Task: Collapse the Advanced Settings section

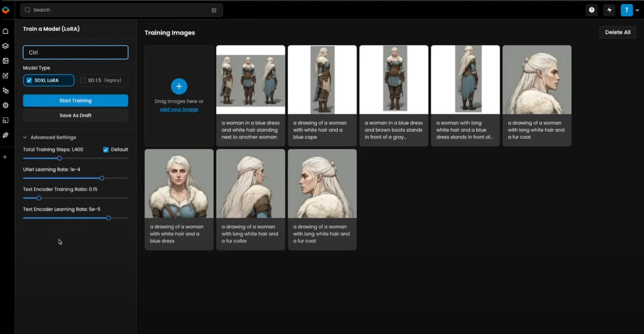Action: 25,137
